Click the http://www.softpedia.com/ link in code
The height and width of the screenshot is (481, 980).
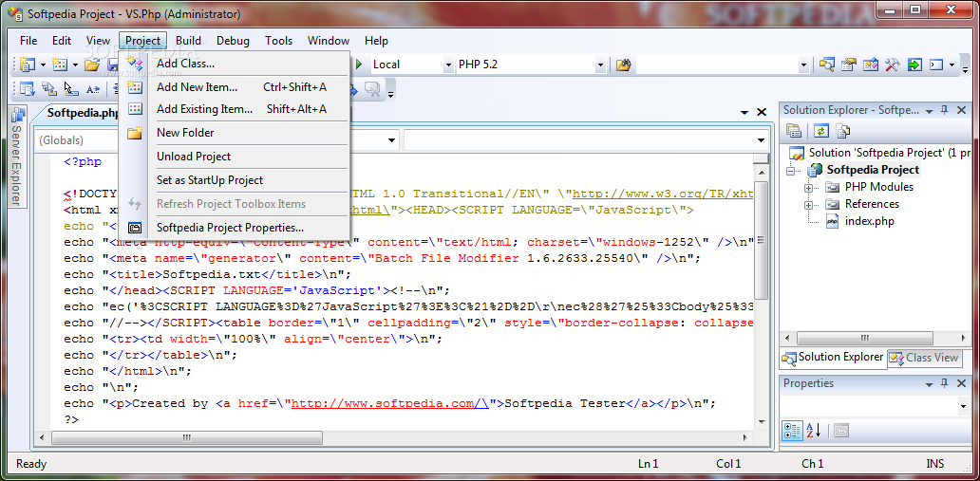[389, 404]
